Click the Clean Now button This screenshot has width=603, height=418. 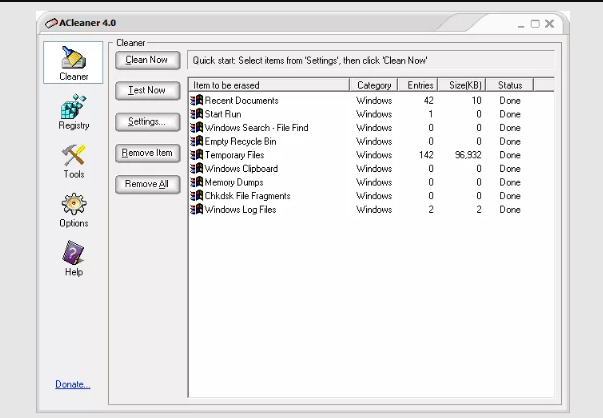(x=148, y=60)
